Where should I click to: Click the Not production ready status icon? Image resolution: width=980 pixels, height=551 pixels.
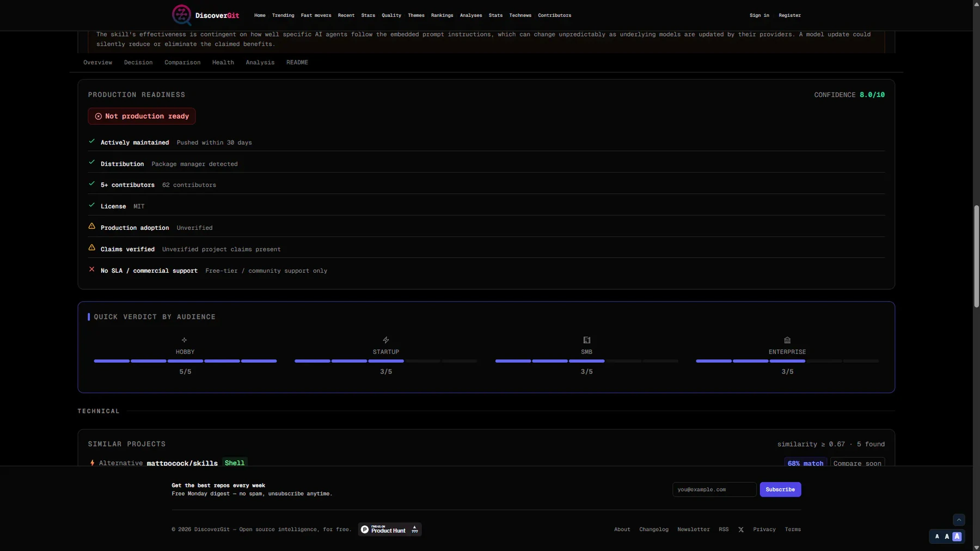(x=98, y=116)
